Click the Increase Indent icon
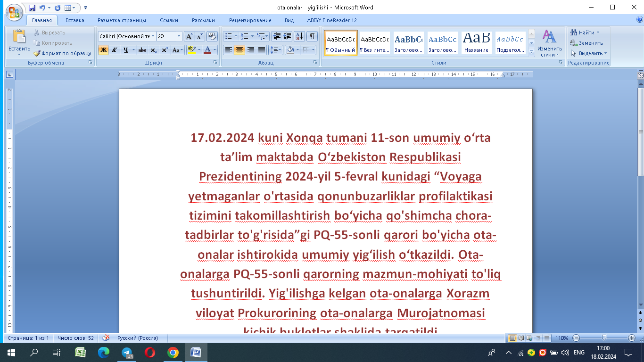This screenshot has width=644, height=362. [287, 36]
